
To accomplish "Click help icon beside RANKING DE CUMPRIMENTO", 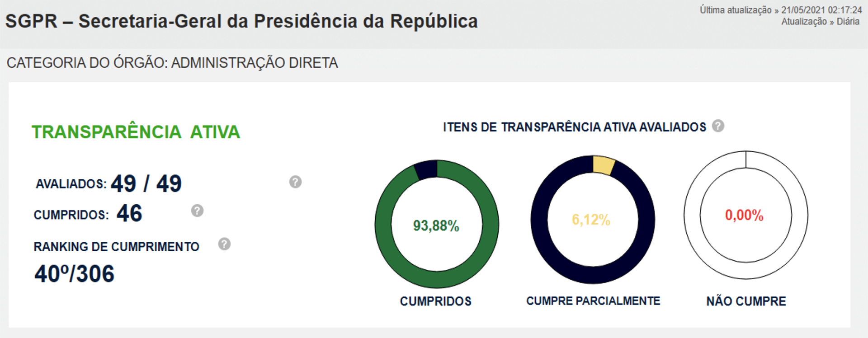I will point(224,244).
